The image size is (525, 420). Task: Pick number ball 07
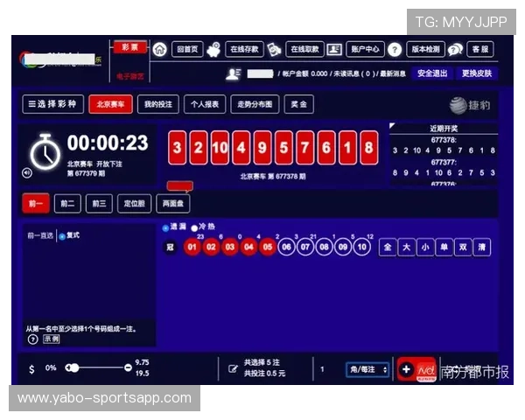[305, 247]
